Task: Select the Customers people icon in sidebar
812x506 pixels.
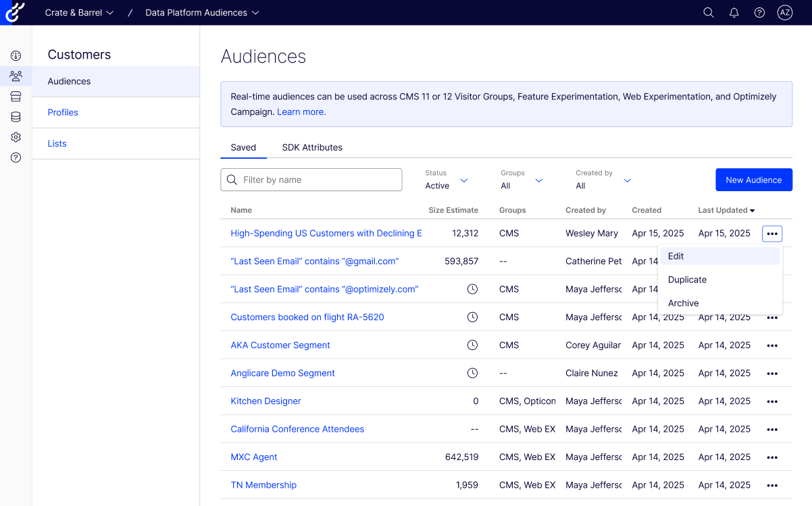Action: click(x=16, y=76)
